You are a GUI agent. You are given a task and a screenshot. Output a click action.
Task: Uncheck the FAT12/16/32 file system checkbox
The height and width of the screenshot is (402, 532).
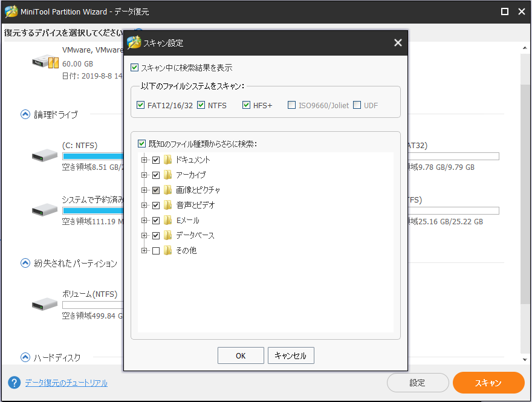(140, 105)
